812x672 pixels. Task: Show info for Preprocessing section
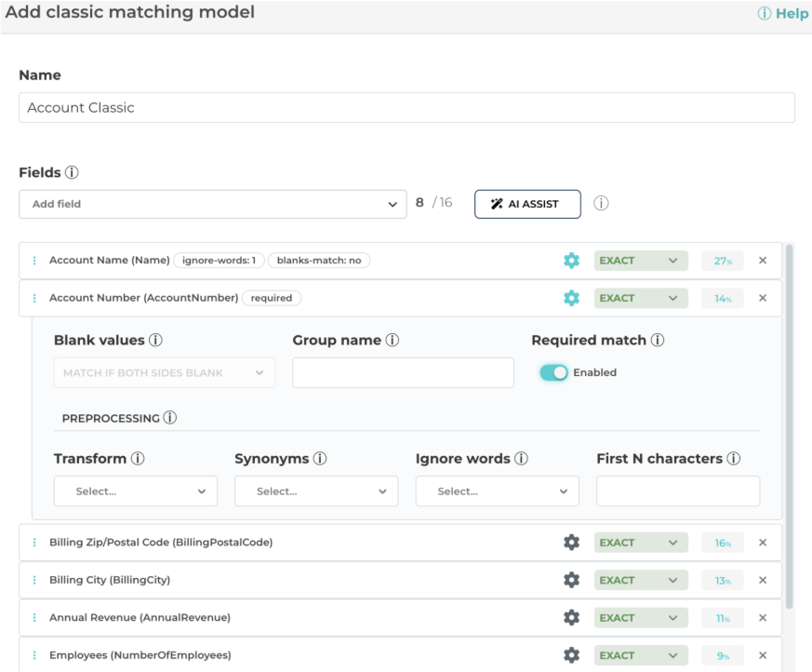(170, 418)
